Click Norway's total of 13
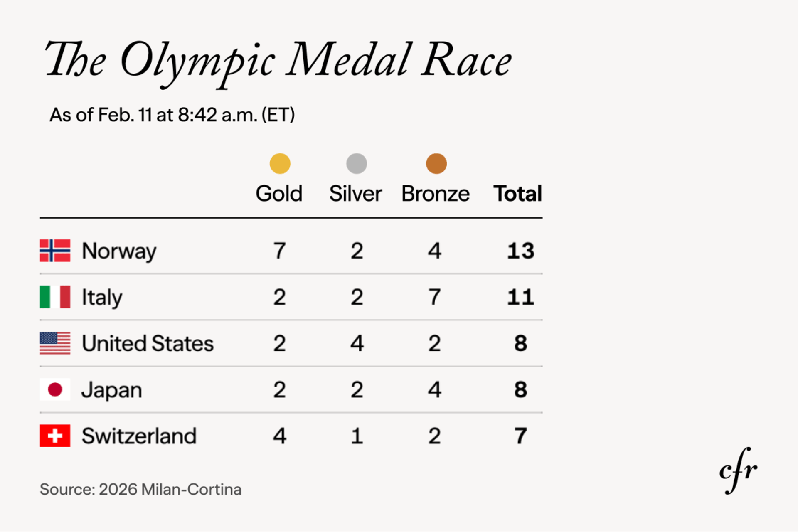This screenshot has height=532, width=798. tap(520, 251)
